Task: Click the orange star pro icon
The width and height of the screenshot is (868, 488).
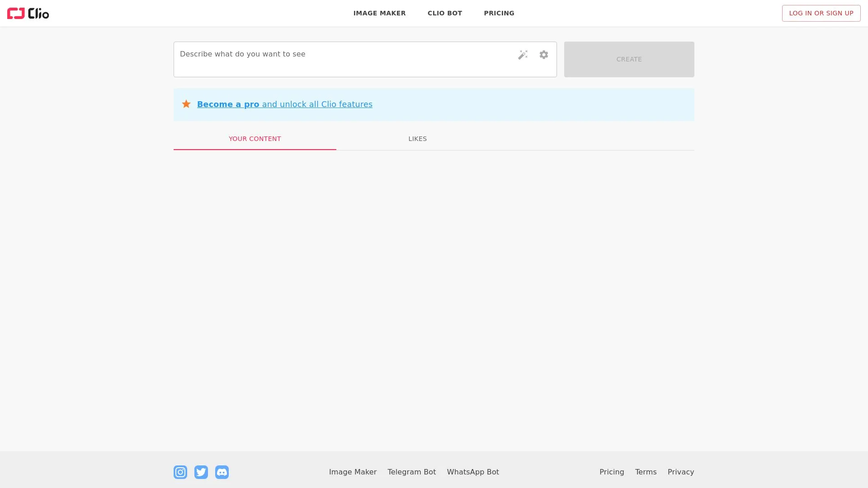Action: (x=186, y=104)
